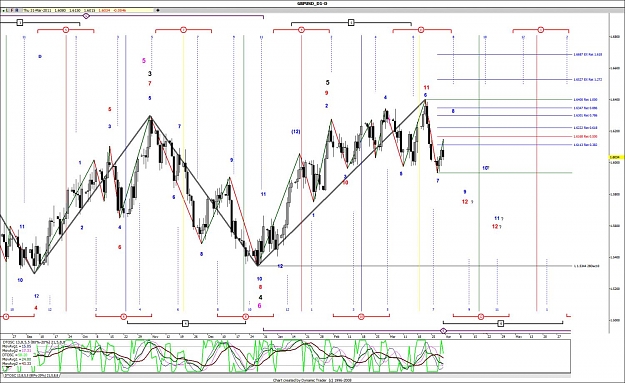Click the black diamond marker ending the data bar

click(159, 10)
